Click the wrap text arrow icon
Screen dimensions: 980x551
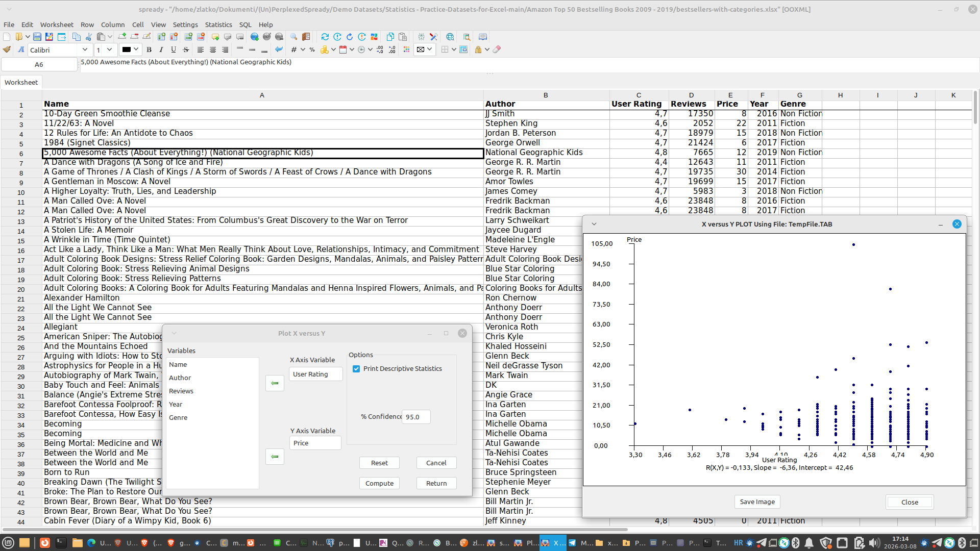(279, 49)
